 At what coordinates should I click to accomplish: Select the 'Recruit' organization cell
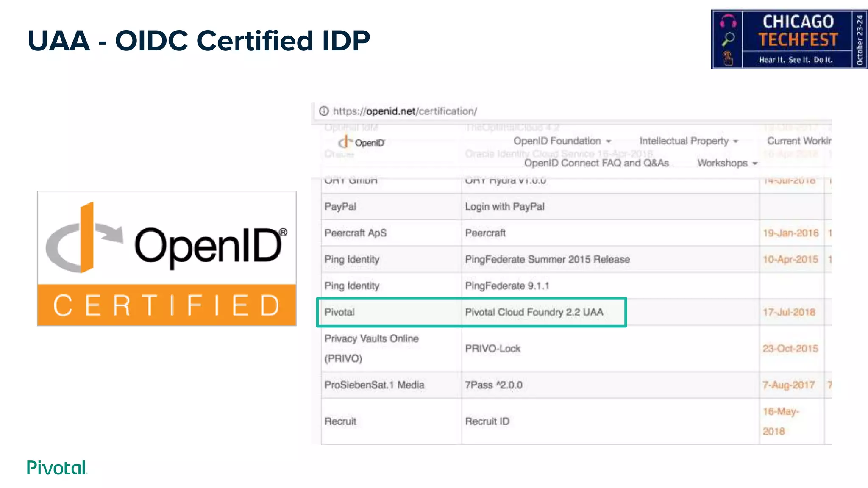pos(391,421)
